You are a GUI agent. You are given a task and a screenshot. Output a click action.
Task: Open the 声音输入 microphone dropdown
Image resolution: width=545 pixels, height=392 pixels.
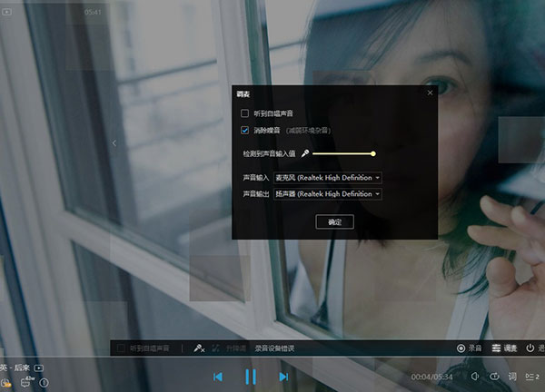click(x=327, y=178)
